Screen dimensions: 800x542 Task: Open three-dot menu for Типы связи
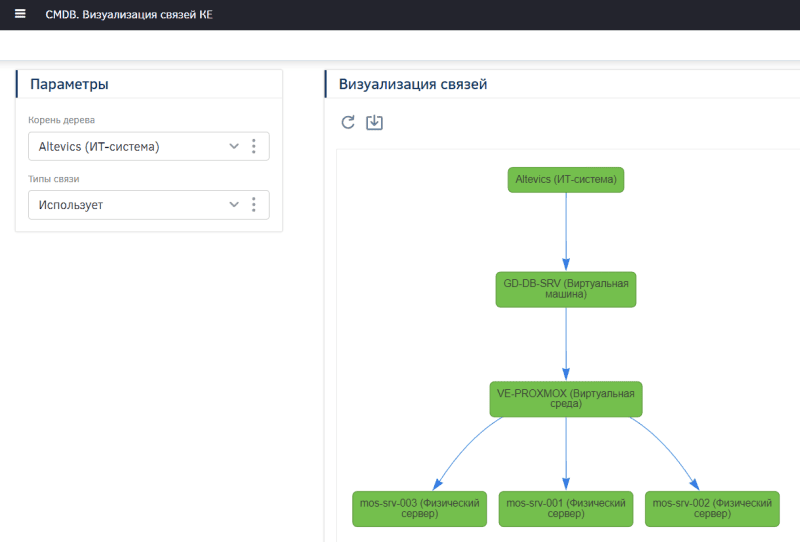pyautogui.click(x=254, y=205)
